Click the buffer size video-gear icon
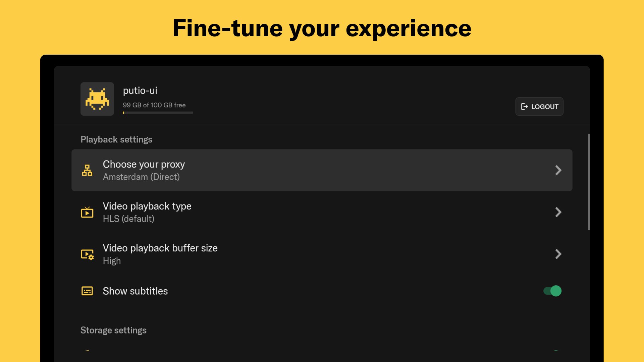The image size is (644, 362). click(87, 254)
